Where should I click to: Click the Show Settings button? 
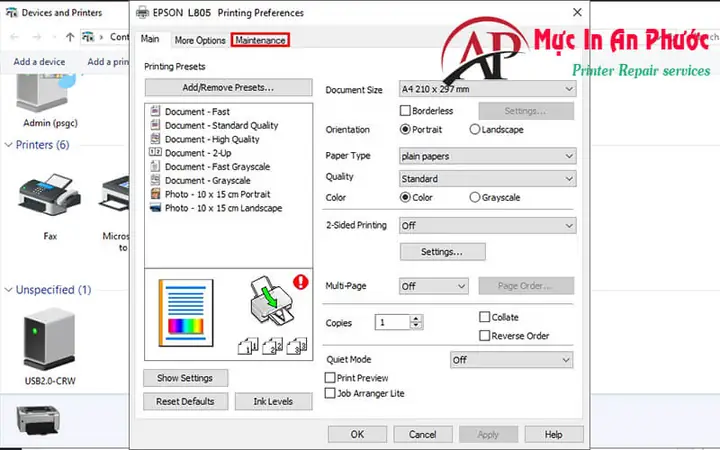pos(185,378)
